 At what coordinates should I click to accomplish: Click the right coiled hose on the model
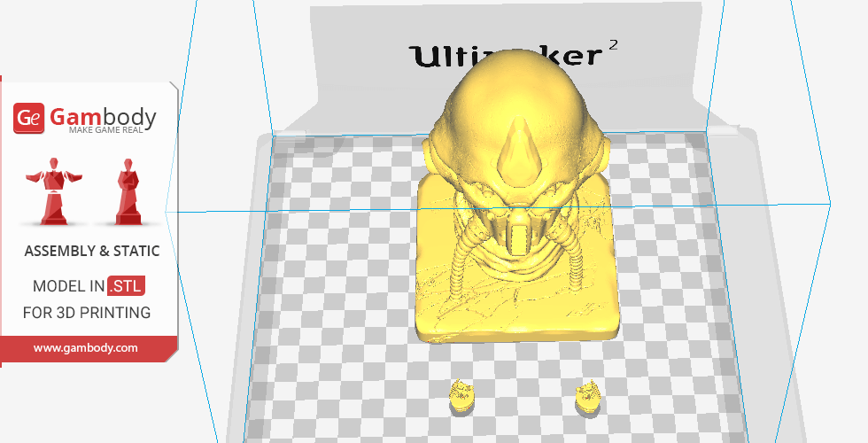click(575, 265)
